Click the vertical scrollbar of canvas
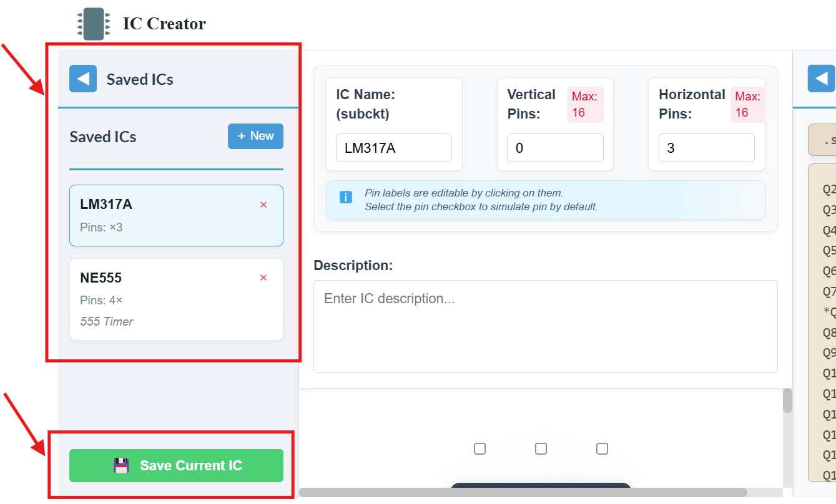The width and height of the screenshot is (836, 504). [x=787, y=401]
